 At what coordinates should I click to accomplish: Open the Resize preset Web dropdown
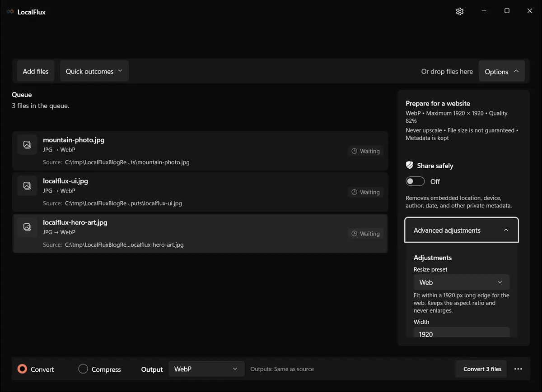tap(462, 282)
